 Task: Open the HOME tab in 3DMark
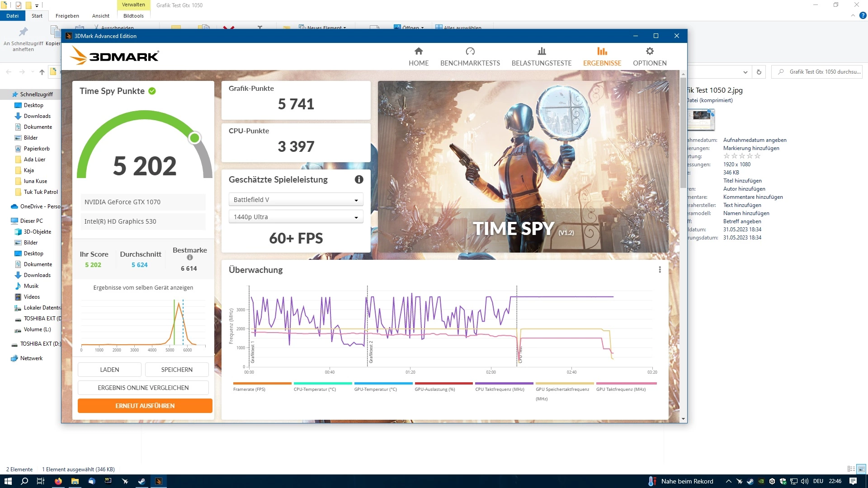418,56
